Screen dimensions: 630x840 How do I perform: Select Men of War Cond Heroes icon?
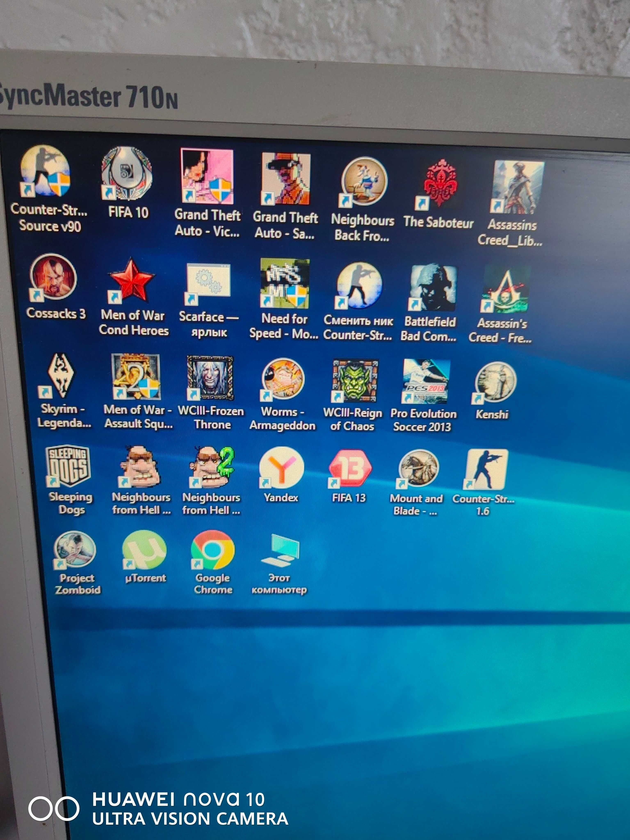[x=131, y=280]
